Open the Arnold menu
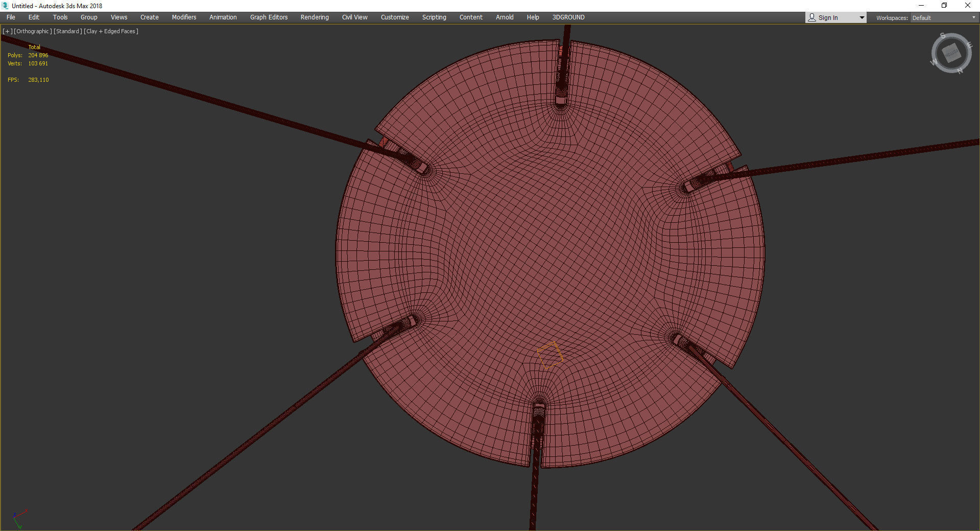The image size is (980, 531). tap(505, 17)
